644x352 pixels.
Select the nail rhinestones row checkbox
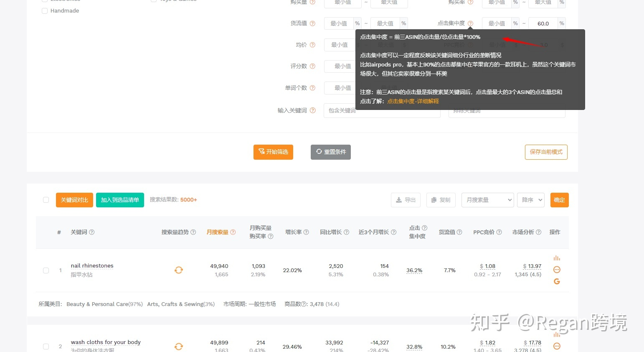point(46,270)
